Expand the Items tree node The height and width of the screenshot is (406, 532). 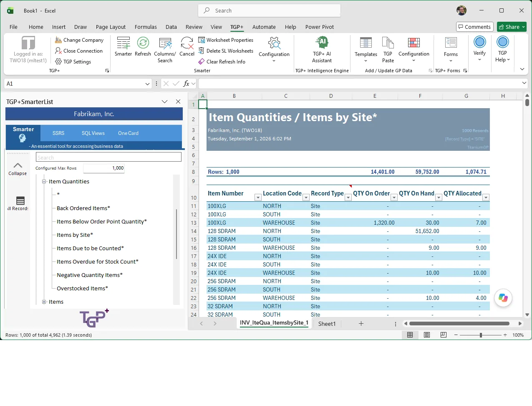pos(44,302)
